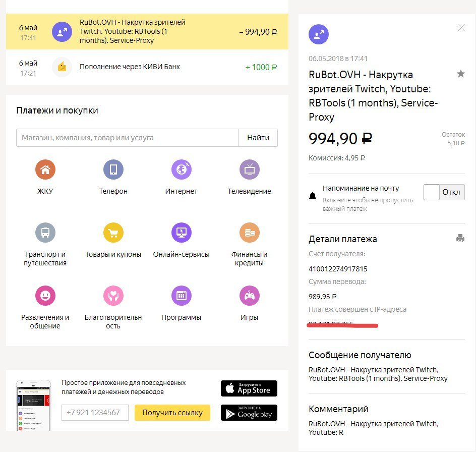Open the Онлайн-сервисы monitor icon
The image size is (476, 452).
pos(181,233)
